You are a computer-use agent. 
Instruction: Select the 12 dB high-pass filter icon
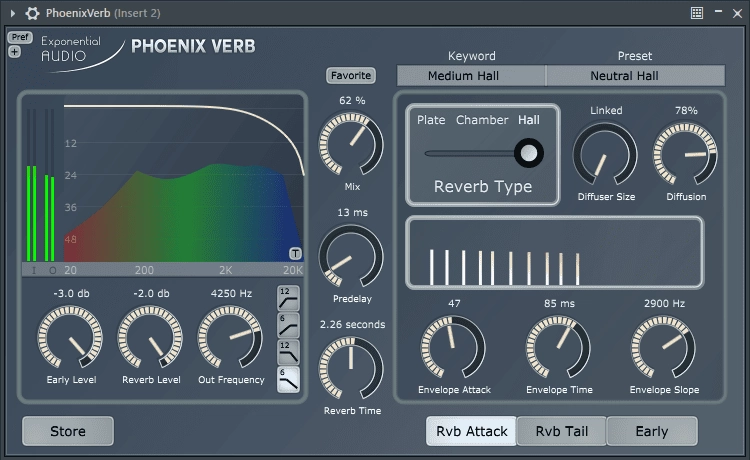pos(288,298)
